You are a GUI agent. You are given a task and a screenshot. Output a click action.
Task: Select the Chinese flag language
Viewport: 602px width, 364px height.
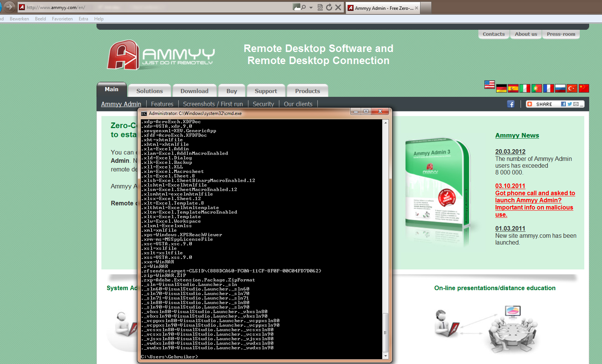[584, 89]
